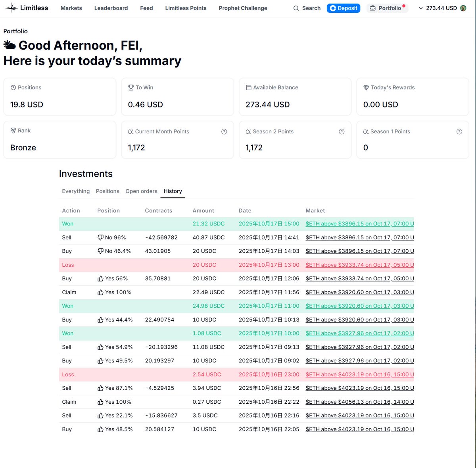Click help icon on Season 1 Points

click(459, 132)
